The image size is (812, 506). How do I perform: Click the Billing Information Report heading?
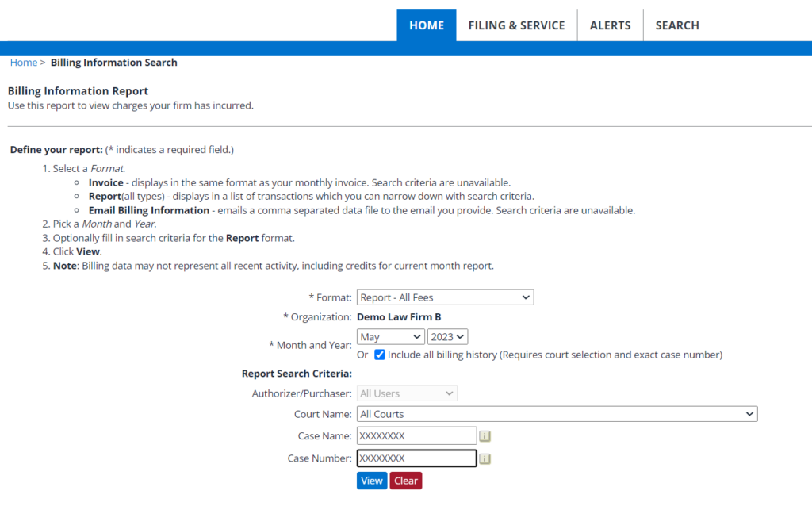coord(77,90)
